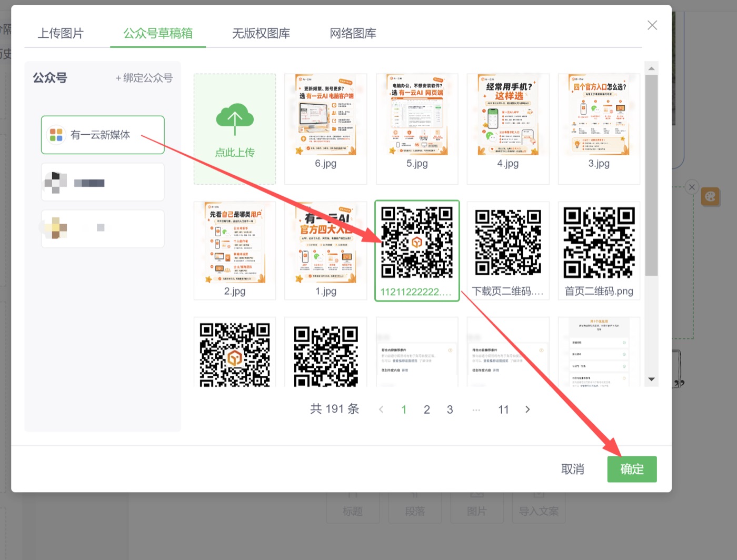
Task: Select the QR code with orange logo in third row
Action: (x=235, y=353)
